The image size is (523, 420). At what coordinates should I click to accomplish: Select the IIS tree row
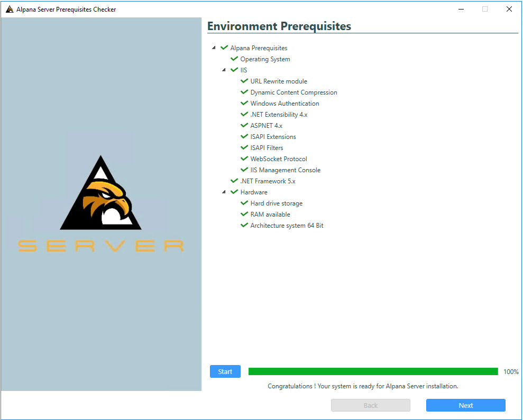(x=239, y=70)
